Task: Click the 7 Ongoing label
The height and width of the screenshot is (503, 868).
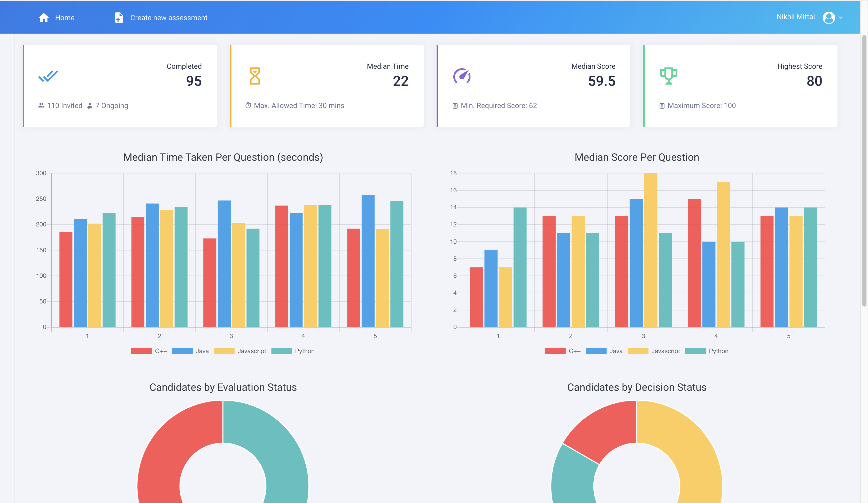Action: click(111, 106)
